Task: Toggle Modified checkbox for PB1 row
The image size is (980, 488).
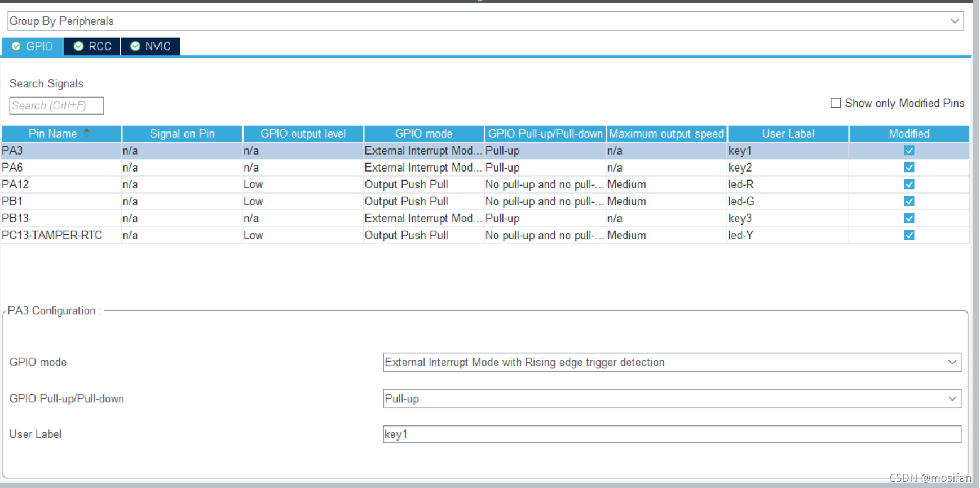Action: [x=909, y=201]
